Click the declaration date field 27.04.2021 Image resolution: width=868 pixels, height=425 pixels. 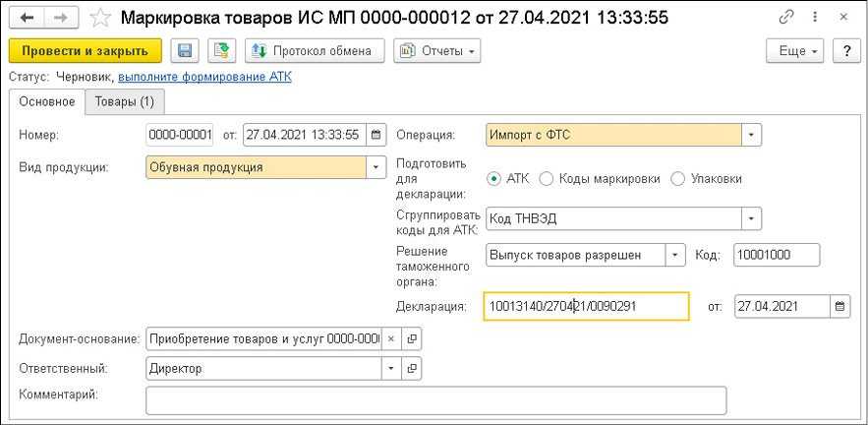(782, 306)
